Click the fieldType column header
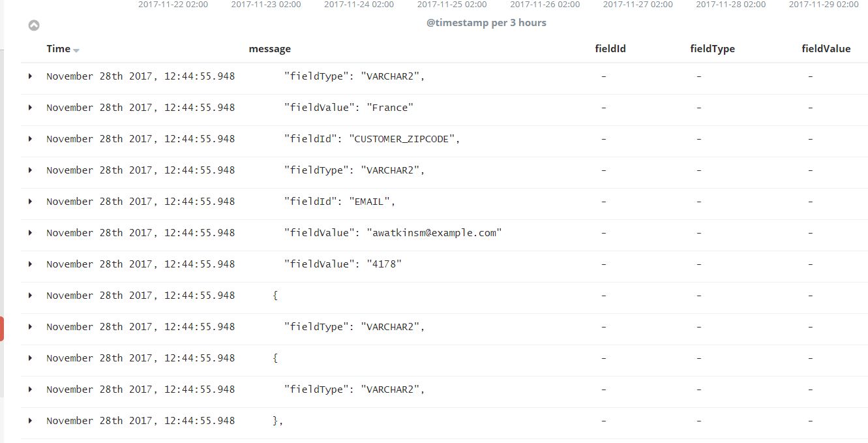868x443 pixels. point(712,49)
